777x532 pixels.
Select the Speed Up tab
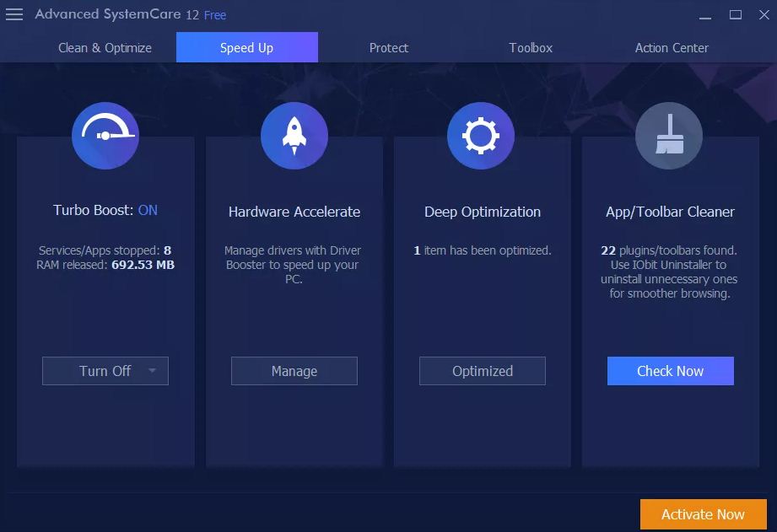tap(247, 47)
